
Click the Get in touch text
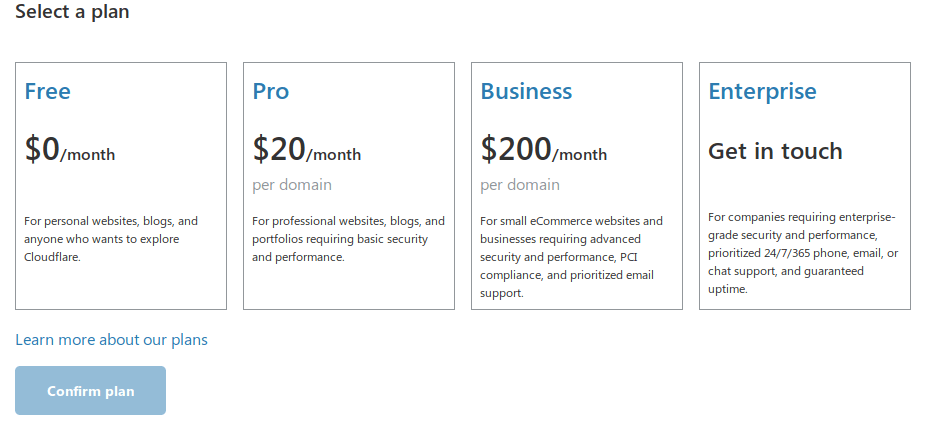click(775, 151)
